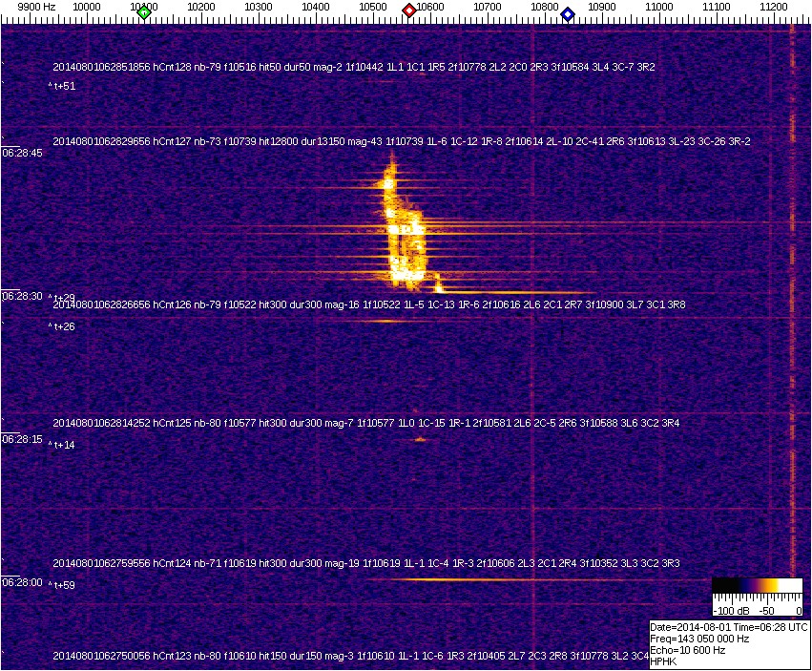Click the dB color scale gradient bar
Viewport: 812px width, 671px height.
tap(757, 586)
